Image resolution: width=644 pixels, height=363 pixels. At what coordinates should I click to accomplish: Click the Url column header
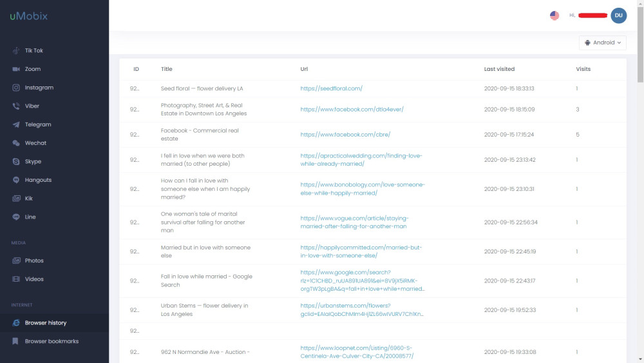pyautogui.click(x=303, y=69)
